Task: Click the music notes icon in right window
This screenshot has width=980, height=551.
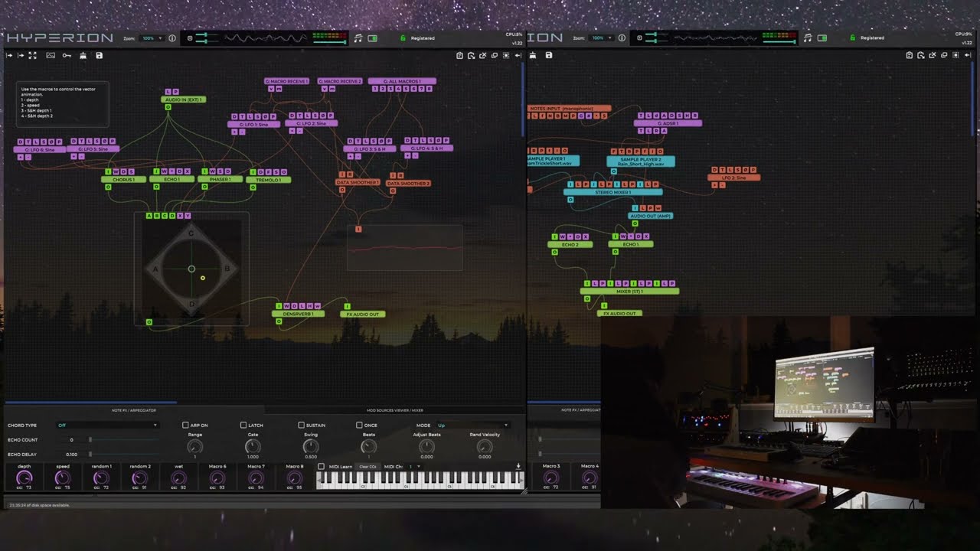Action: pyautogui.click(x=807, y=38)
